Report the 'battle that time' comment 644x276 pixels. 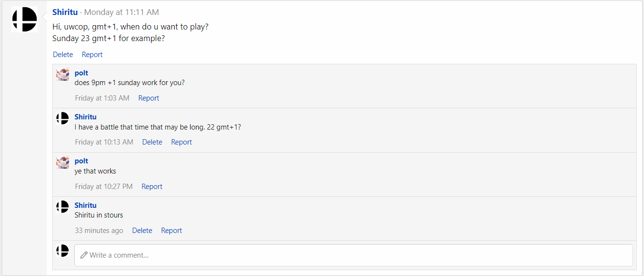[x=182, y=142]
